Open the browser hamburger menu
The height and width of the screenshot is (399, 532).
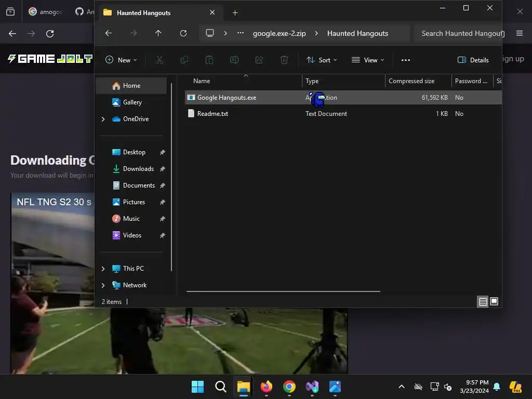(x=520, y=33)
